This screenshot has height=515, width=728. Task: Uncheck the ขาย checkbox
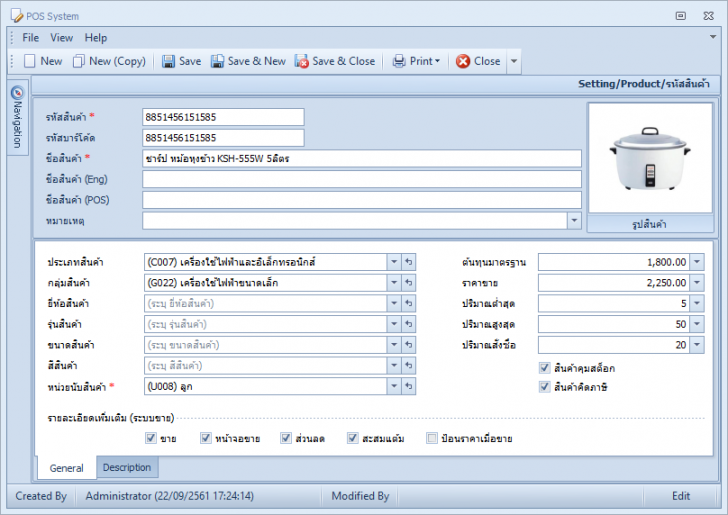pos(151,438)
